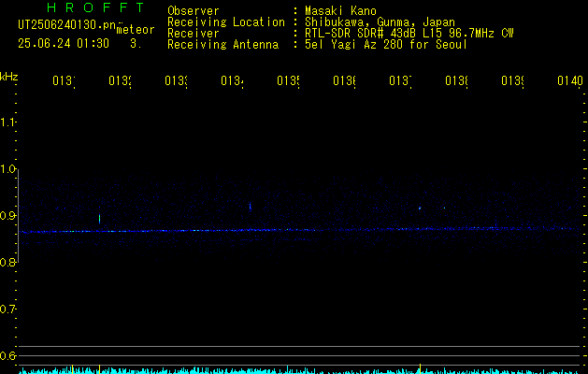Click the green vertical meteor echo near 0.9 kHz
The image size is (588, 374).
pos(99,219)
